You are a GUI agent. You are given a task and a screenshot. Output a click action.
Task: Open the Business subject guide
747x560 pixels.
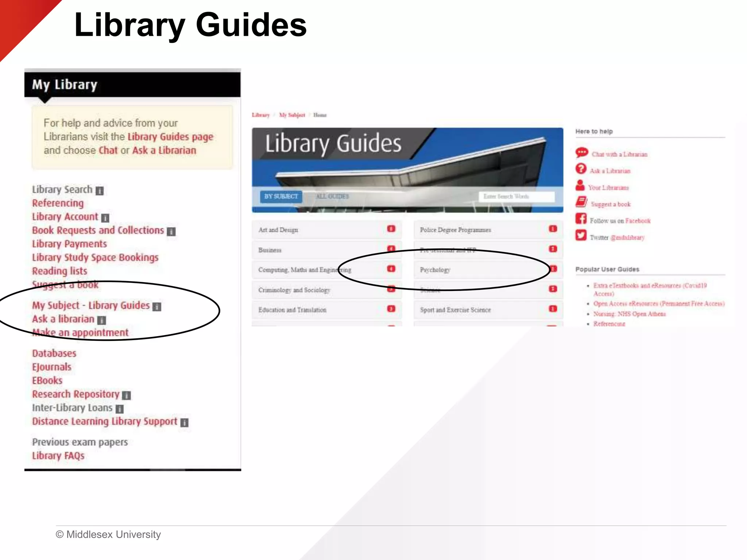[327, 250]
